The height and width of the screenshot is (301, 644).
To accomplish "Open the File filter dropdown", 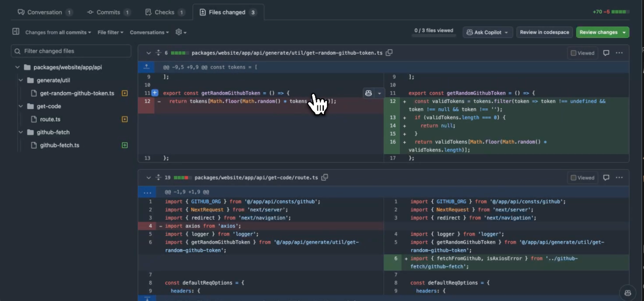I will 110,32.
